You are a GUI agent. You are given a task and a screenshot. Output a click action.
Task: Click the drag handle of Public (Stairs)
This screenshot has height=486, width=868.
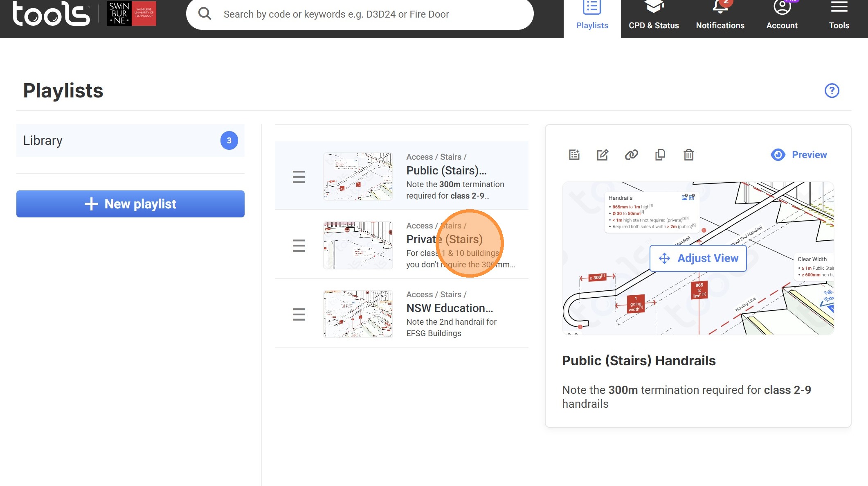pos(299,177)
